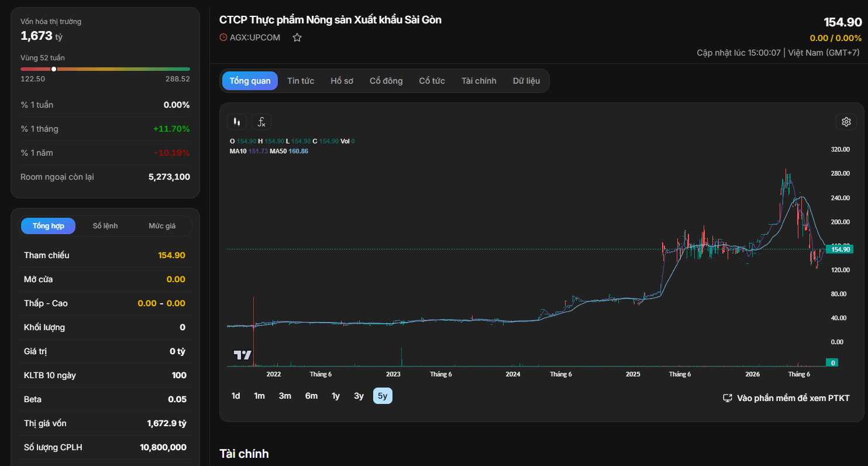
Task: Click the 154.90 current price label on chart axis
Action: (x=839, y=249)
